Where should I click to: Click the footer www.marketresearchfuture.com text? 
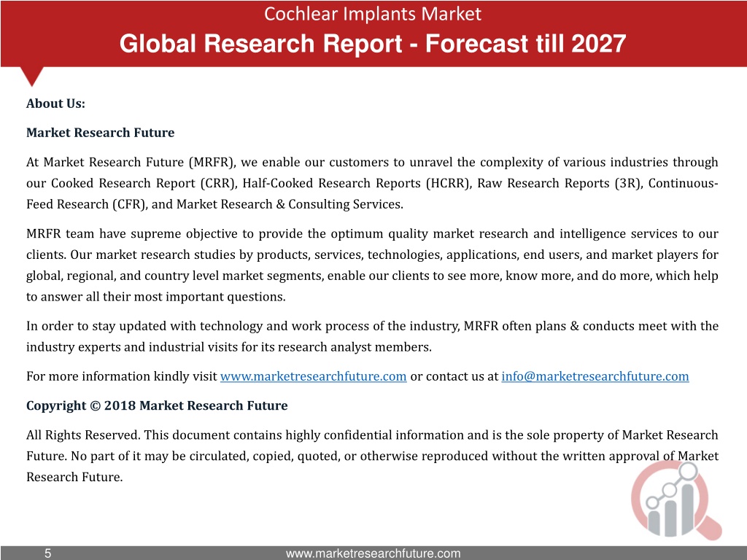pos(373,553)
